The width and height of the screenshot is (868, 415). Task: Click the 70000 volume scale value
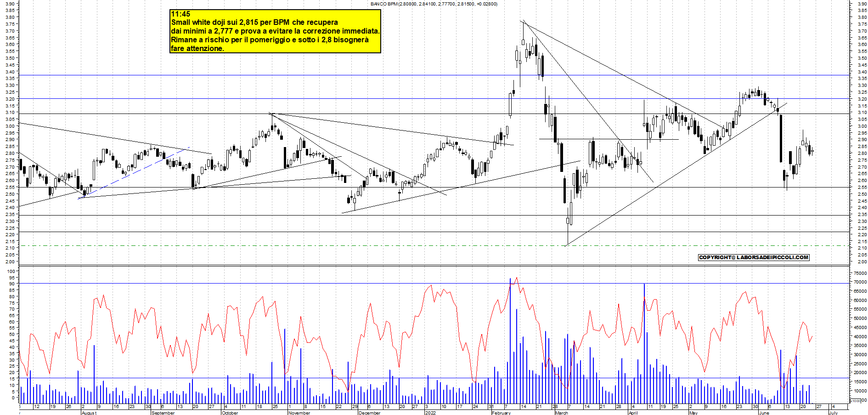coord(860,282)
